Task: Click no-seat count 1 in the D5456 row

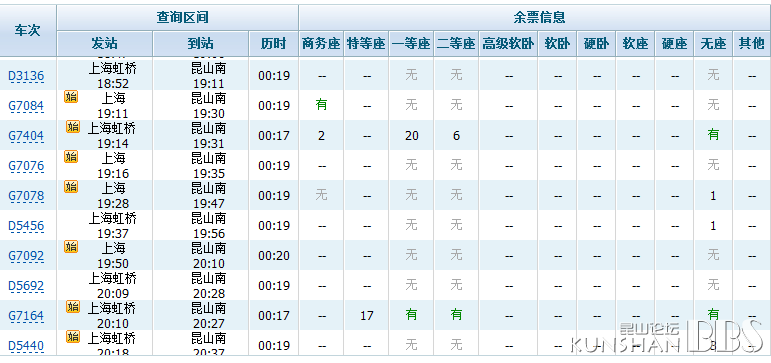Action: [x=713, y=226]
